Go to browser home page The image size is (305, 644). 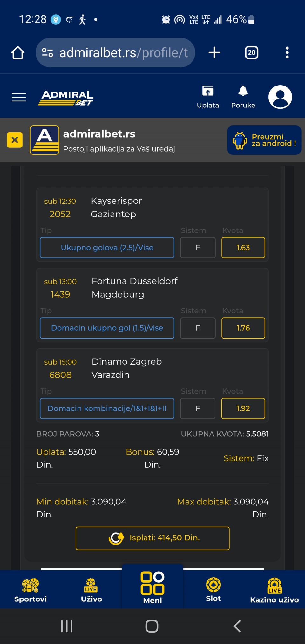coord(18,53)
